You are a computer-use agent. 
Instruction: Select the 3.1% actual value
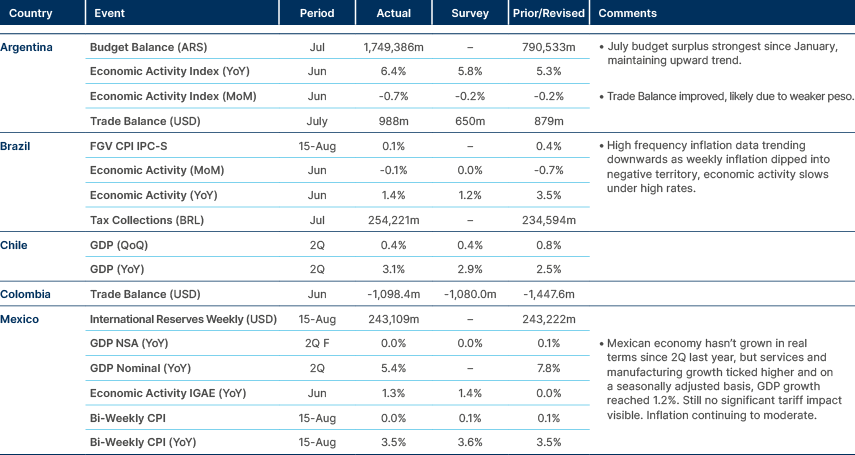click(x=394, y=269)
